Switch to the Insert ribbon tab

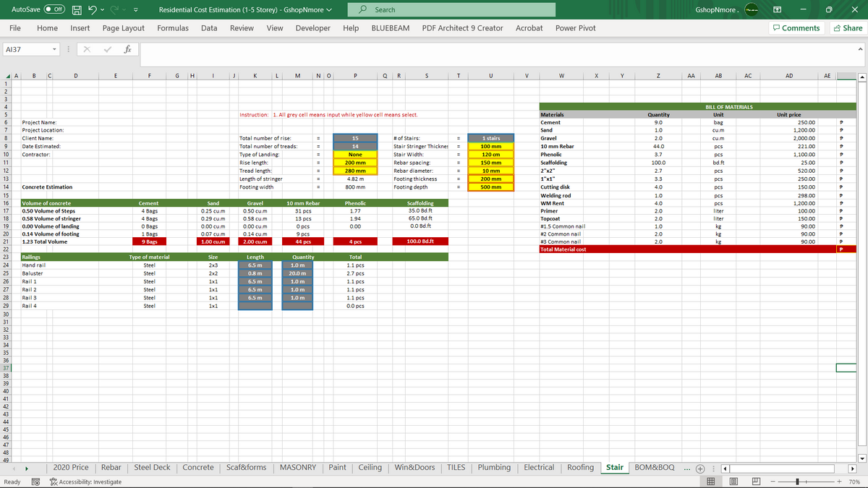pos(80,28)
